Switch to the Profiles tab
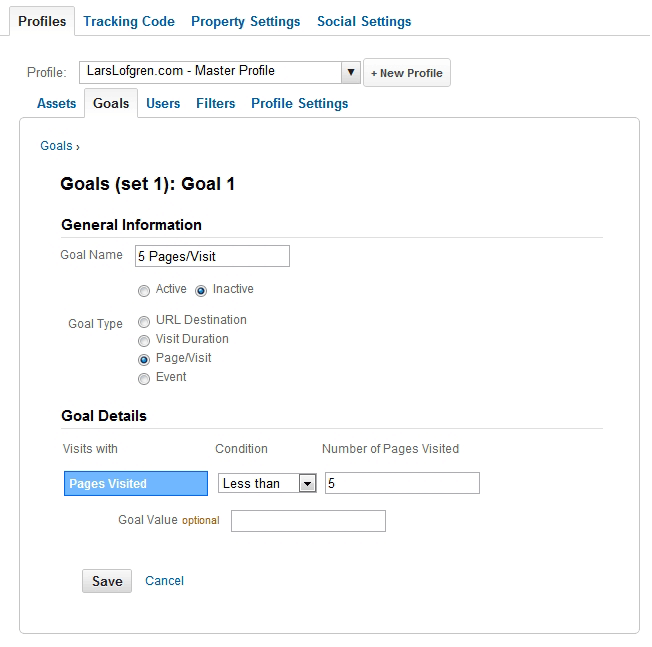This screenshot has height=647, width=652. point(42,21)
